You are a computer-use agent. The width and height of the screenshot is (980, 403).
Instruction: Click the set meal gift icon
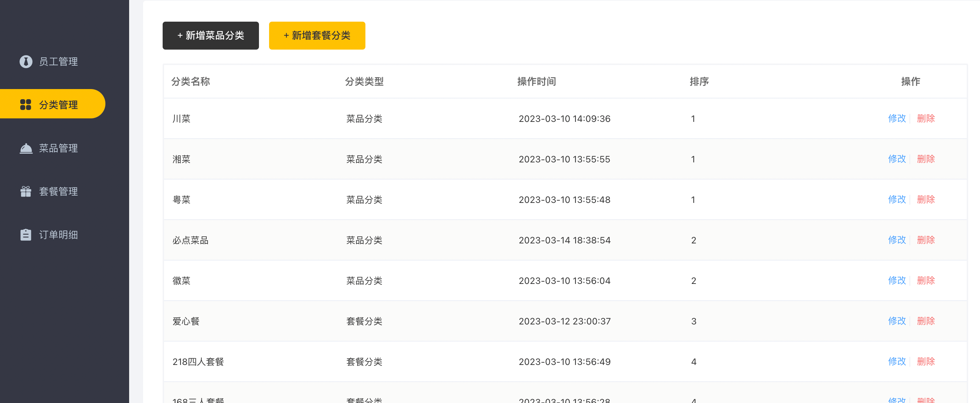click(x=26, y=191)
